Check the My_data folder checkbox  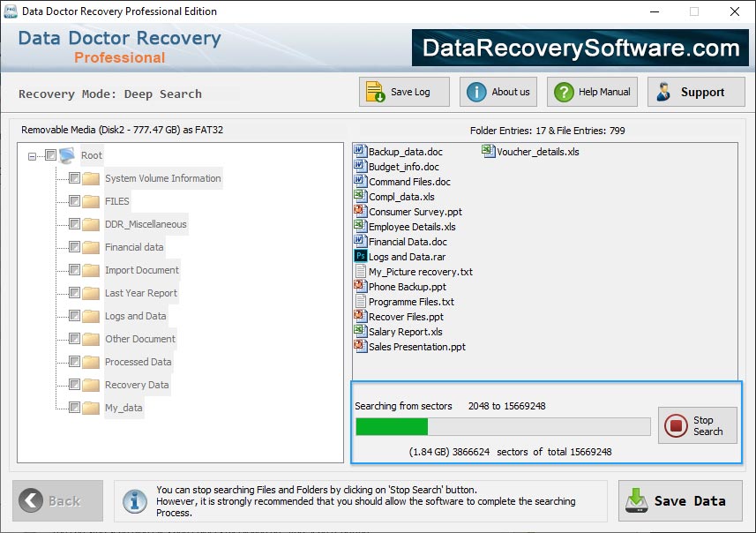[x=73, y=408]
